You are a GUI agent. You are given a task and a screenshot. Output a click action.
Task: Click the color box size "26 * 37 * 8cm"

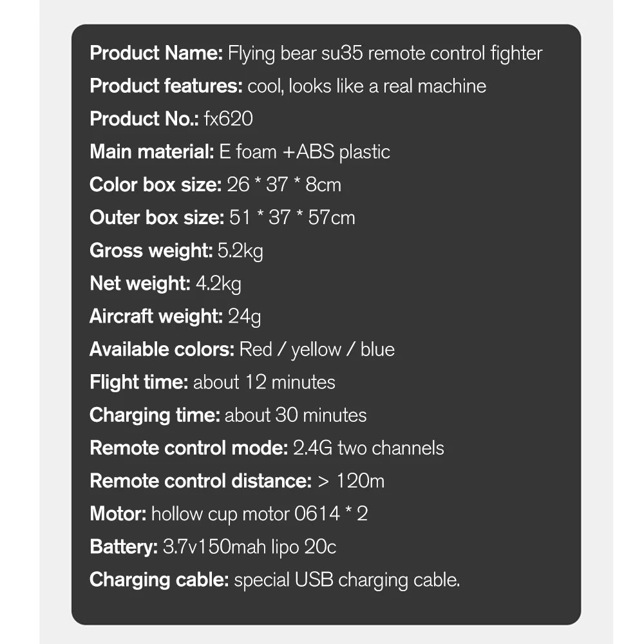284,185
